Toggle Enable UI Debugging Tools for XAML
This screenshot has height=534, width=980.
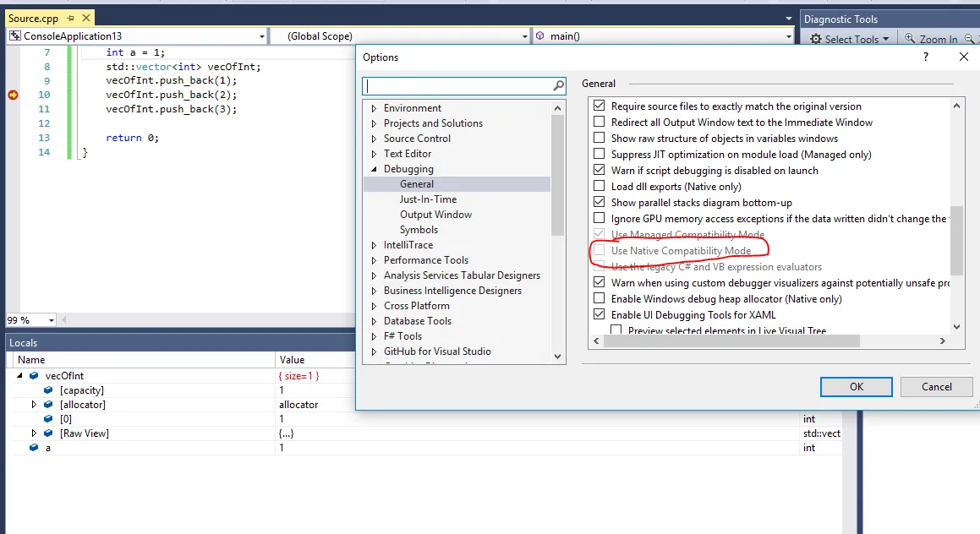pos(599,314)
